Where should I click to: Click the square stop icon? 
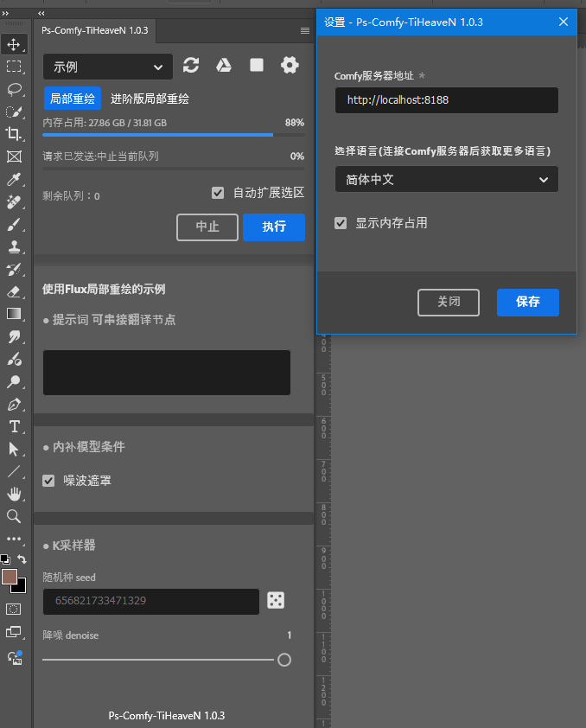coord(257,65)
